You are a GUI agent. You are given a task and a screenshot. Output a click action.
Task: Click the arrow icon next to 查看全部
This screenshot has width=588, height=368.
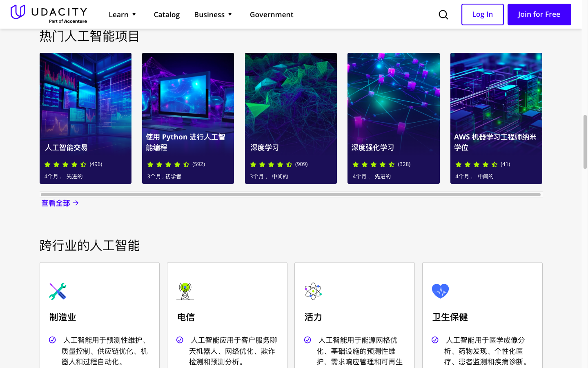(76, 203)
